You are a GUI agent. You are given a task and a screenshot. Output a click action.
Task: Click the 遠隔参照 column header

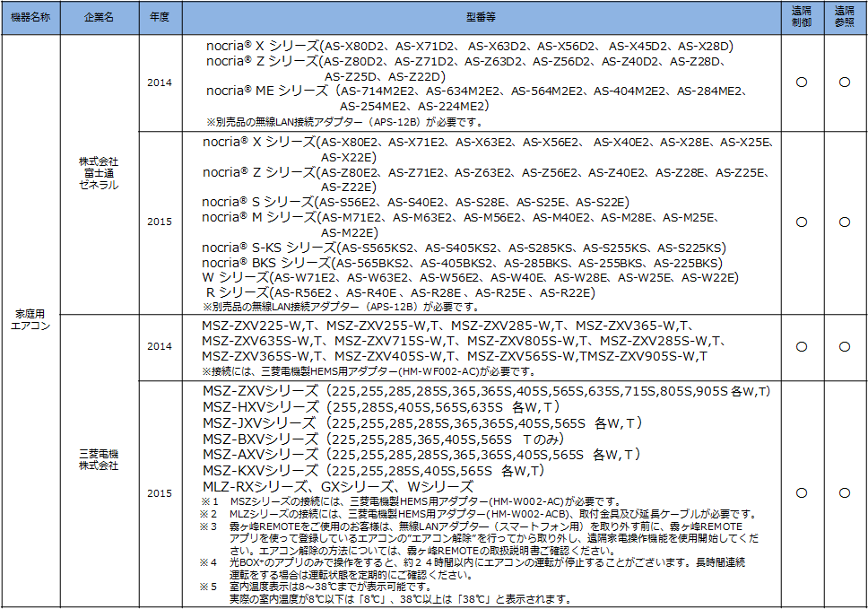[845, 18]
